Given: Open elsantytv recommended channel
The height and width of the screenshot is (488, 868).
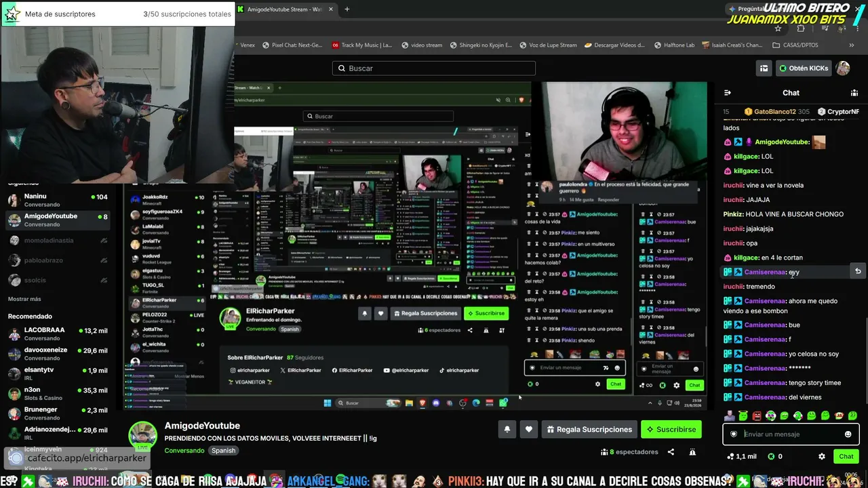Looking at the screenshot, I should click(58, 373).
